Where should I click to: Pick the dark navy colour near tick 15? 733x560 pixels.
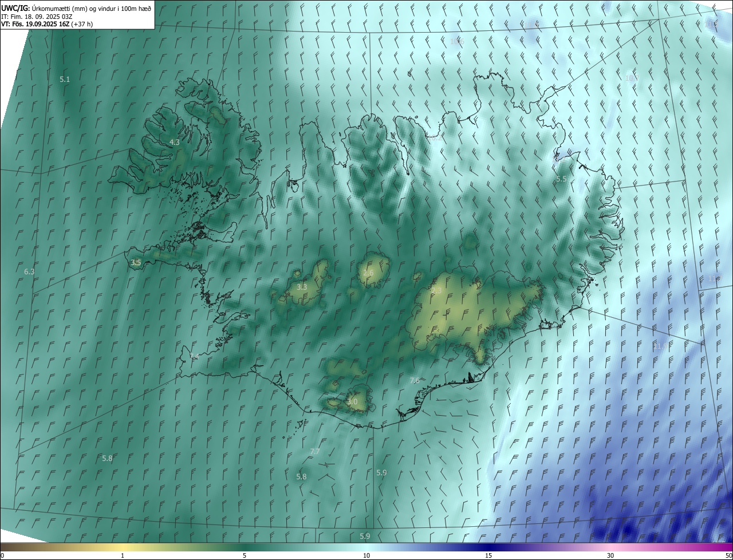[x=488, y=547]
